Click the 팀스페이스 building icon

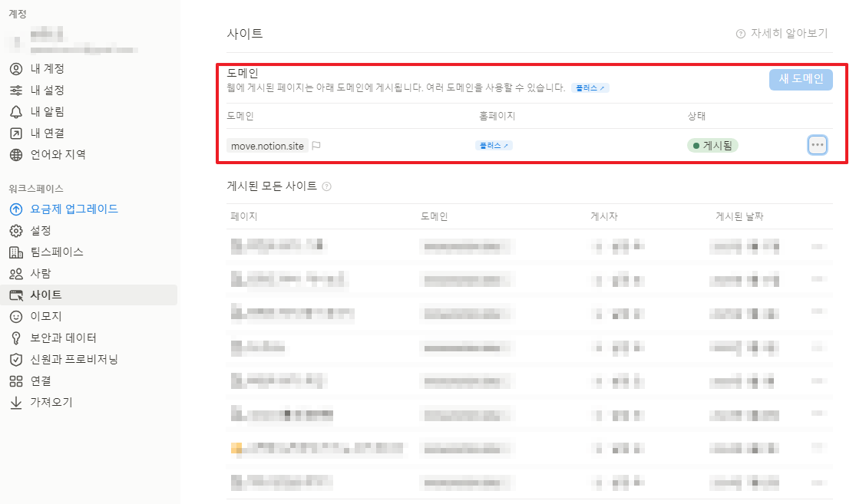[16, 252]
